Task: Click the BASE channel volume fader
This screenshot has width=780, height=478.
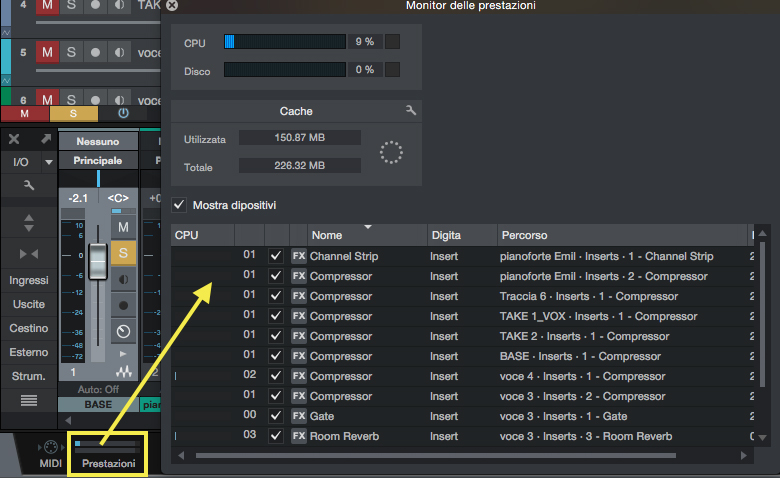Action: (97, 261)
